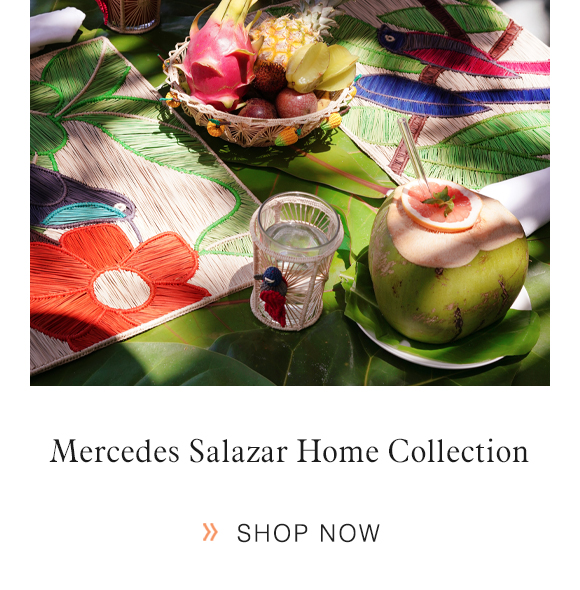Click the white napkin in upper-left corner
The width and height of the screenshot is (580, 590).
[x=56, y=26]
